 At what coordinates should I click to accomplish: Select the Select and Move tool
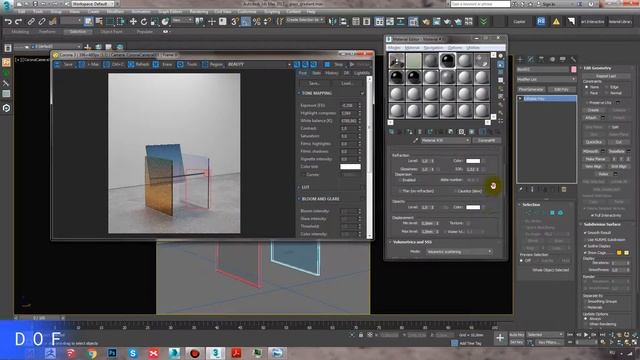[x=133, y=22]
